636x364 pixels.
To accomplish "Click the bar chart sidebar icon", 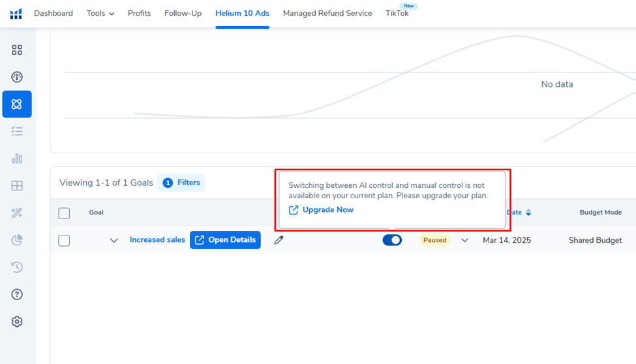I will tap(17, 159).
